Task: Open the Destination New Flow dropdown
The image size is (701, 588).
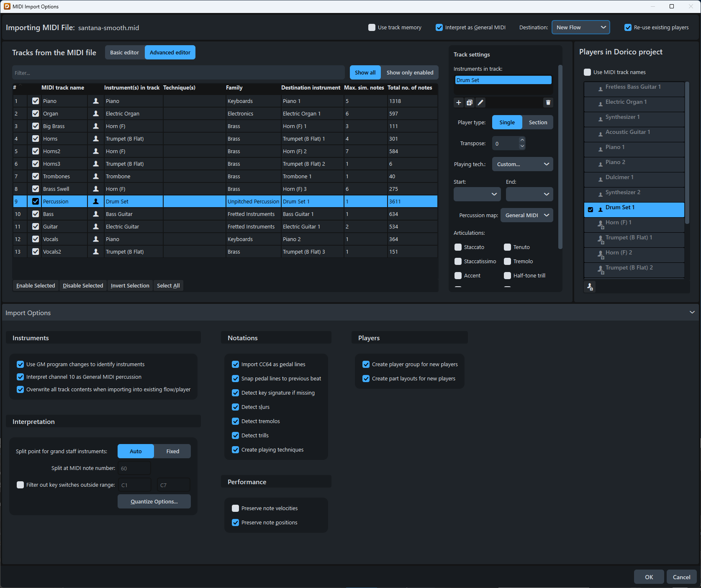Action: (580, 28)
